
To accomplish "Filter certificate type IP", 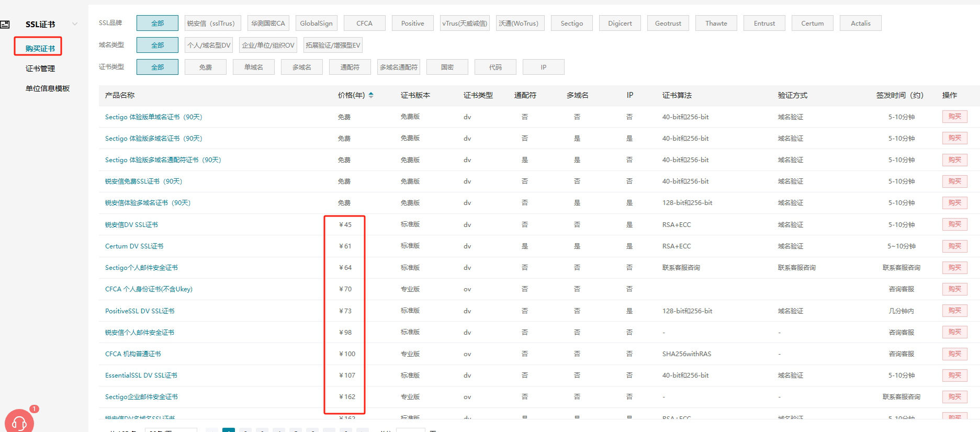I will coord(544,67).
